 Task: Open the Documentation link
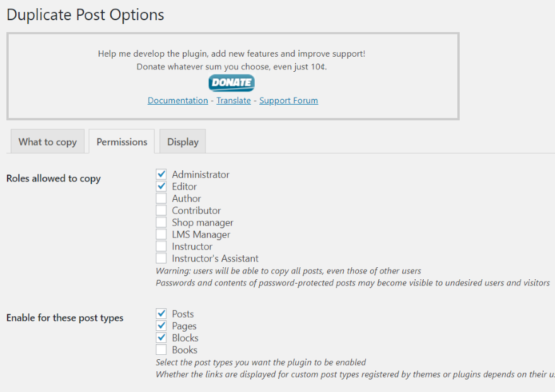pos(178,100)
